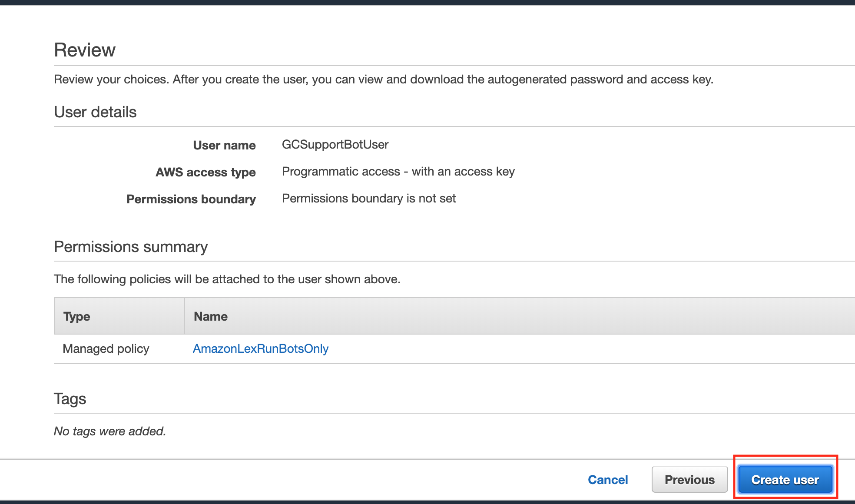Select the GCSupportBotUser user name value
Viewport: 855px width, 504px height.
335,144
